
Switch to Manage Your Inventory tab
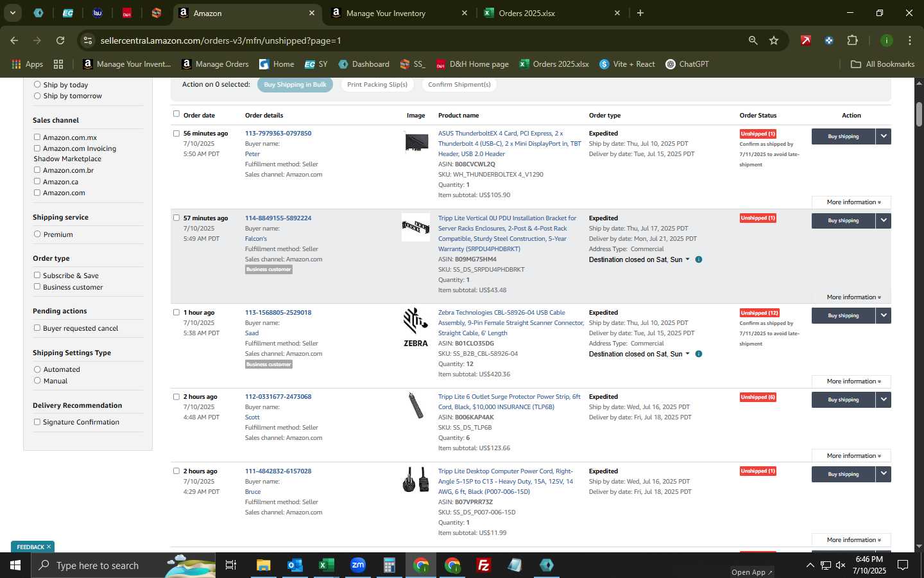pos(386,13)
